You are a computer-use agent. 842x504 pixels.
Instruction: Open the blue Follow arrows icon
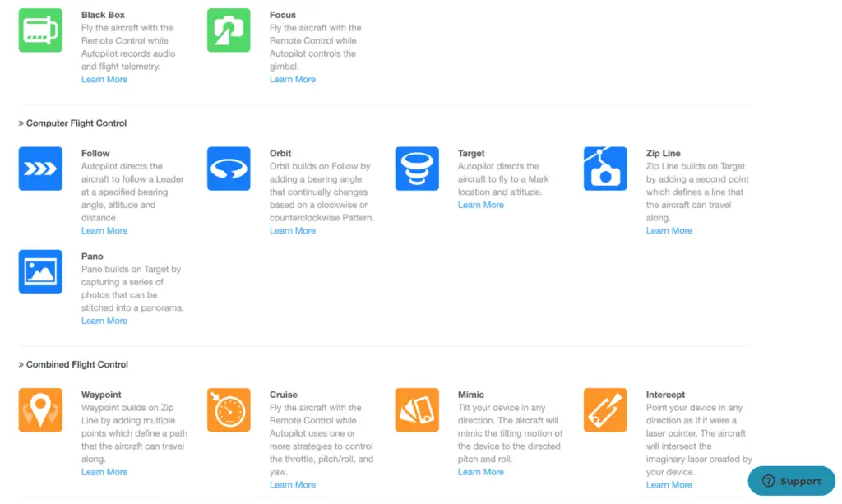click(40, 169)
